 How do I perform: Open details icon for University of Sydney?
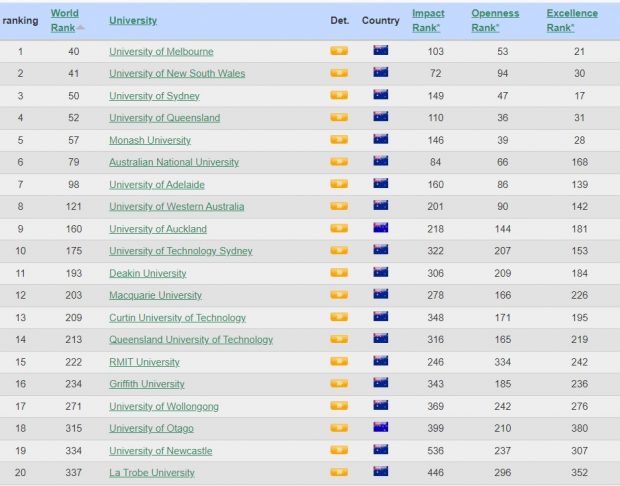pyautogui.click(x=339, y=95)
